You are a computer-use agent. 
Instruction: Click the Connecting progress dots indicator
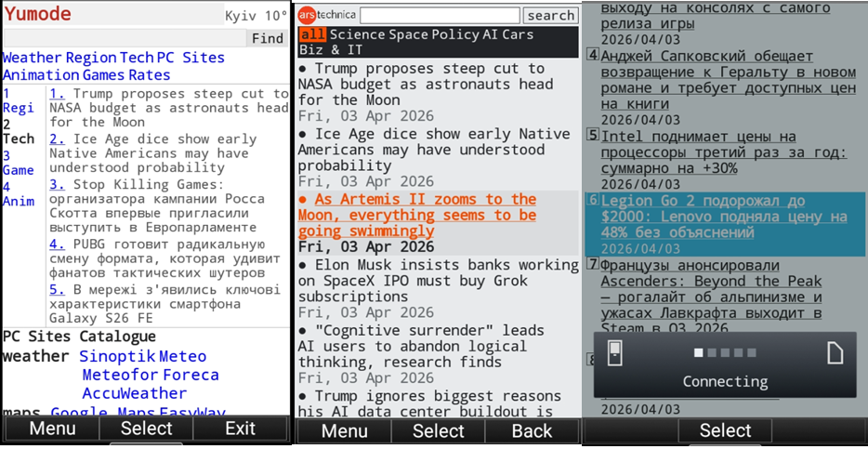click(x=725, y=352)
